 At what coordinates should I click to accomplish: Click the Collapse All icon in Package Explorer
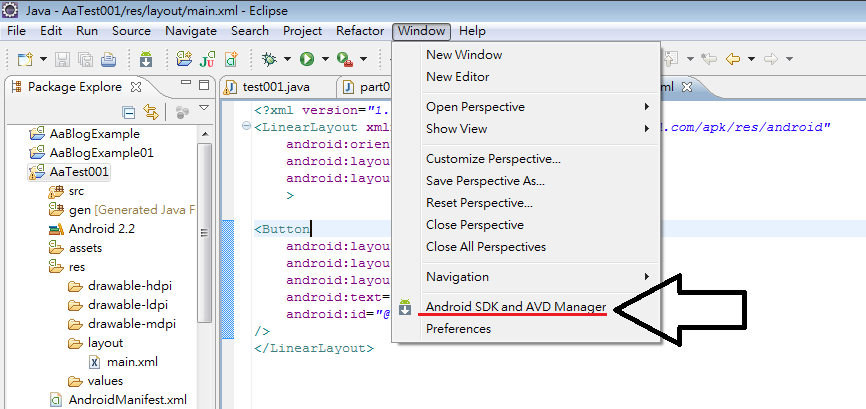click(x=128, y=113)
